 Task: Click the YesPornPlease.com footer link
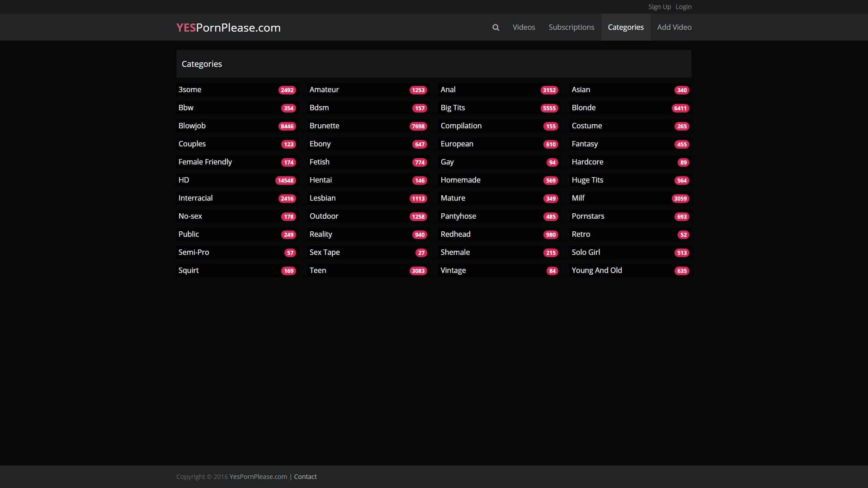pos(258,477)
